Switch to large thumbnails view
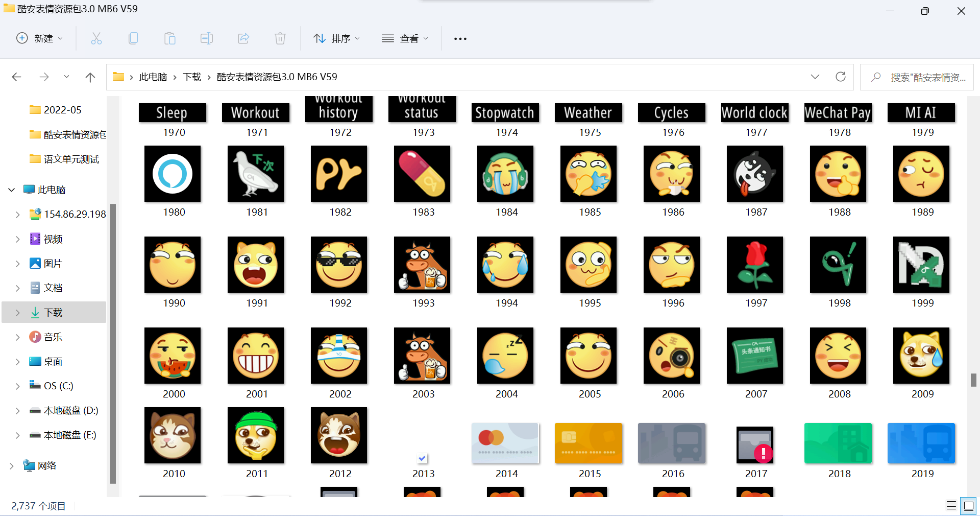This screenshot has height=516, width=980. (968, 505)
